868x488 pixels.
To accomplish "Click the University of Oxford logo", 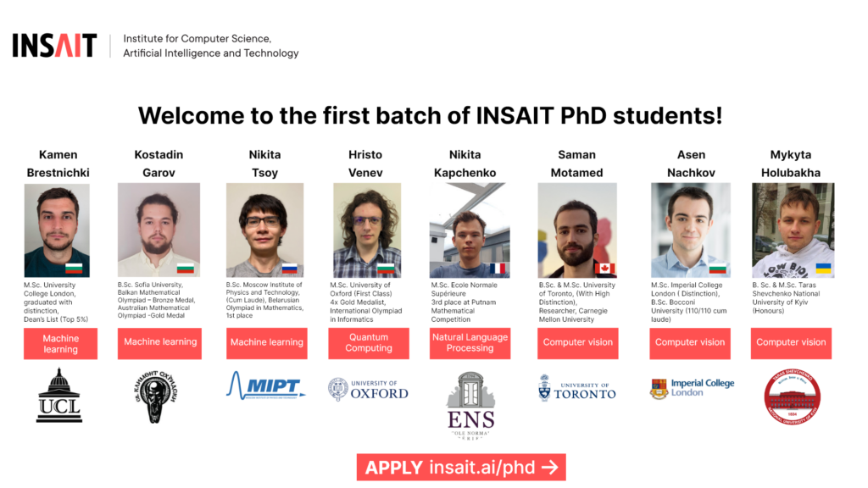I will 368,390.
